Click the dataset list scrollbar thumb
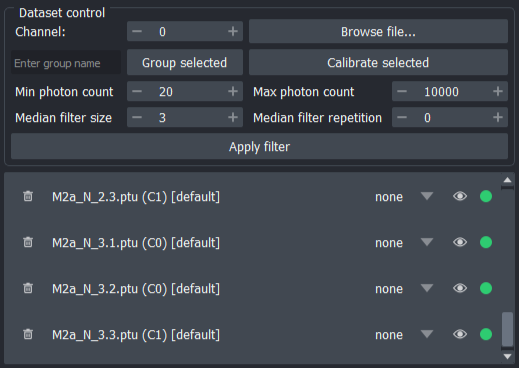519x368 pixels. 507,329
